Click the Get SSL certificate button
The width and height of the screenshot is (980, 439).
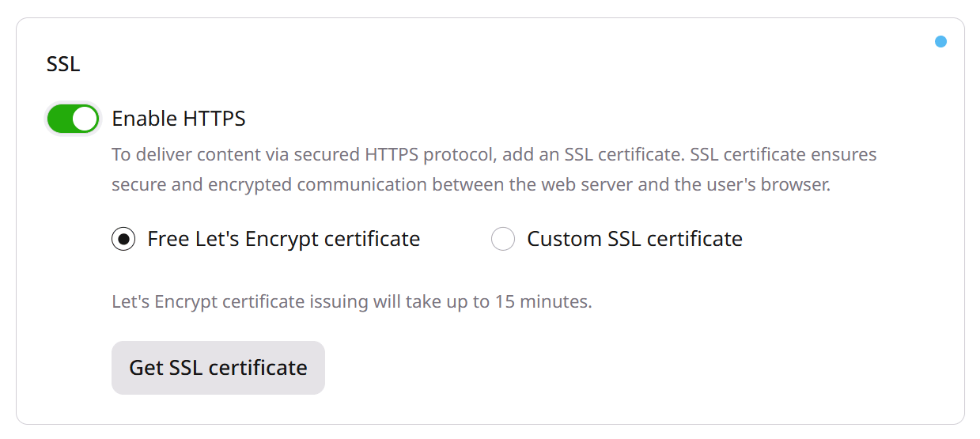[218, 368]
